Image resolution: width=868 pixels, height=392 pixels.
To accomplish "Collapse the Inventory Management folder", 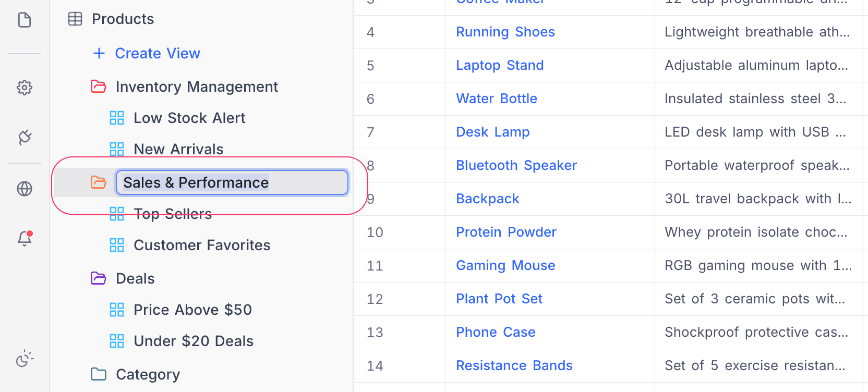I will click(x=99, y=87).
